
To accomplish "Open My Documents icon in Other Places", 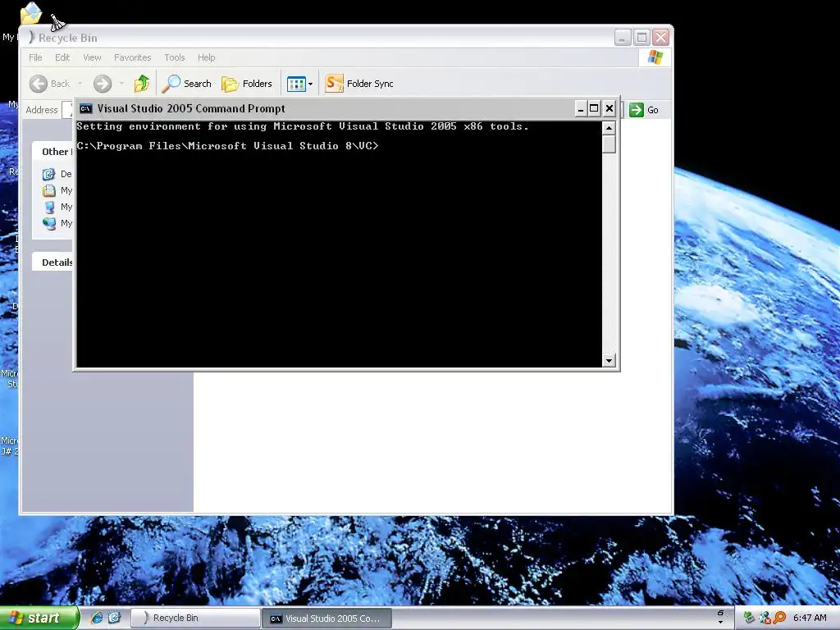I will click(48, 190).
